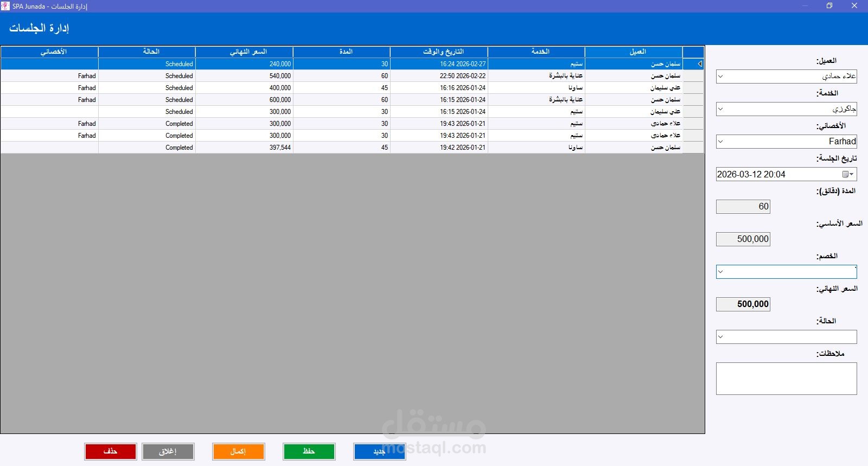Click into the ملاحظات notes text box

787,379
